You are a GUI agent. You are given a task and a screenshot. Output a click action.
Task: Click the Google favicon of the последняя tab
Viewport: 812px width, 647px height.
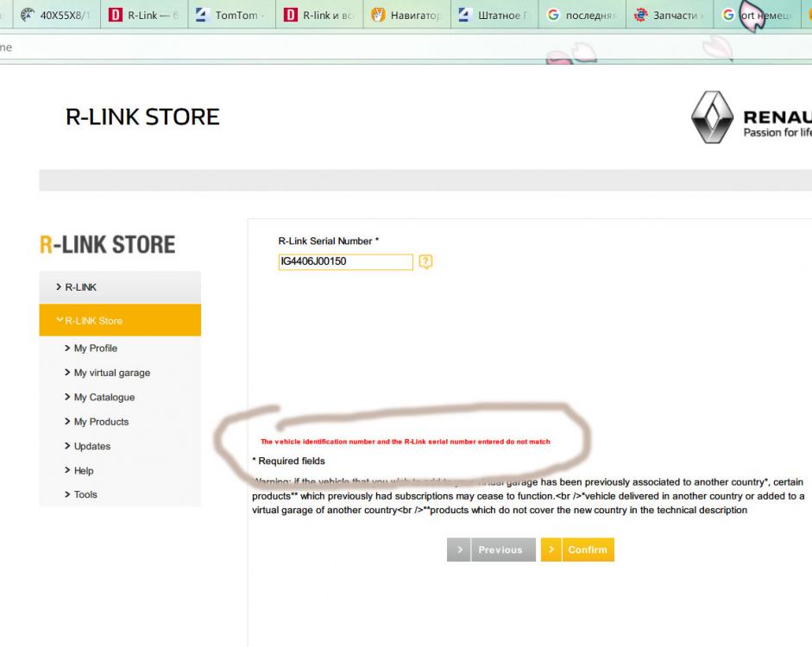[x=553, y=15]
